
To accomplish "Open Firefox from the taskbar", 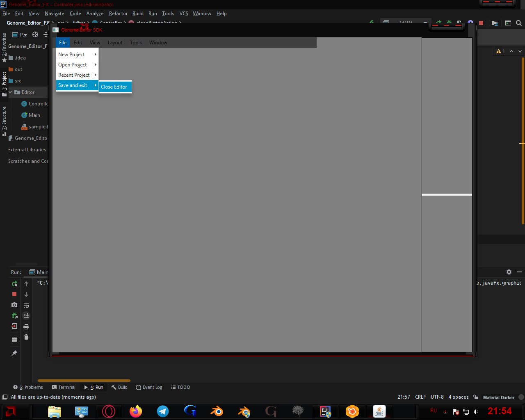I will click(136, 411).
